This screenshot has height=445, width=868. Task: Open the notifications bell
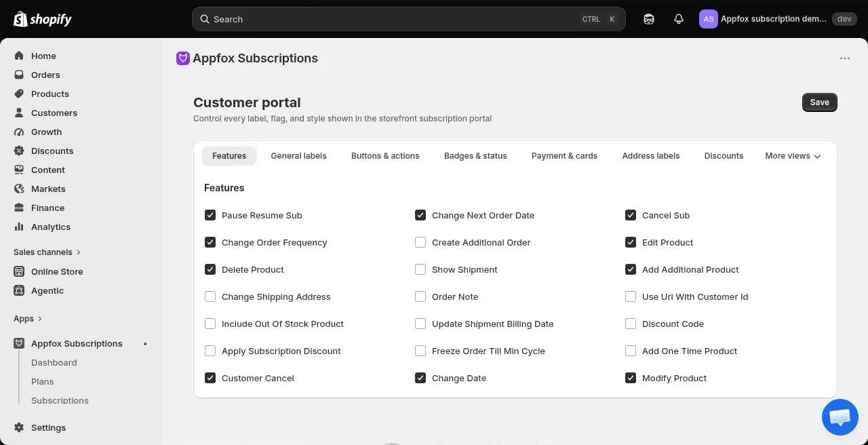click(679, 19)
